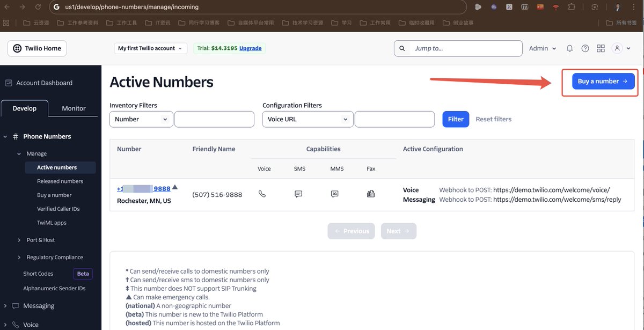Open the Voice URL configuration dropdown
The width and height of the screenshot is (644, 330).
tap(308, 119)
